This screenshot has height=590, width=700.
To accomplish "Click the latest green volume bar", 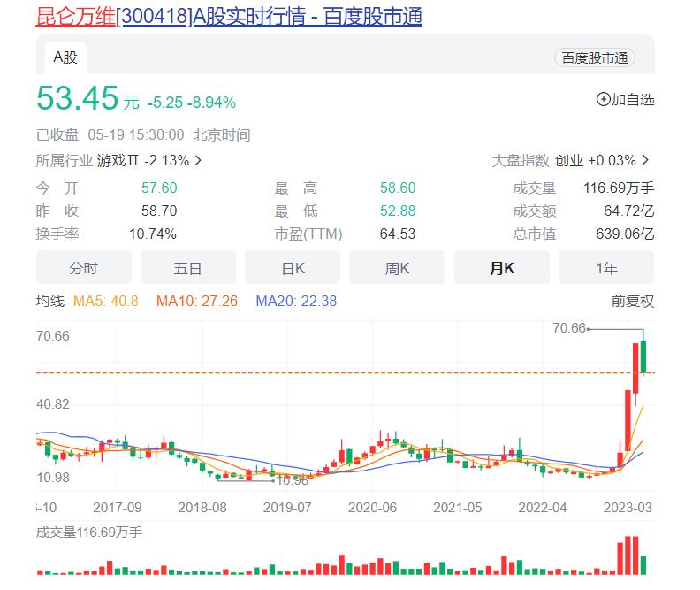I will [x=643, y=565].
